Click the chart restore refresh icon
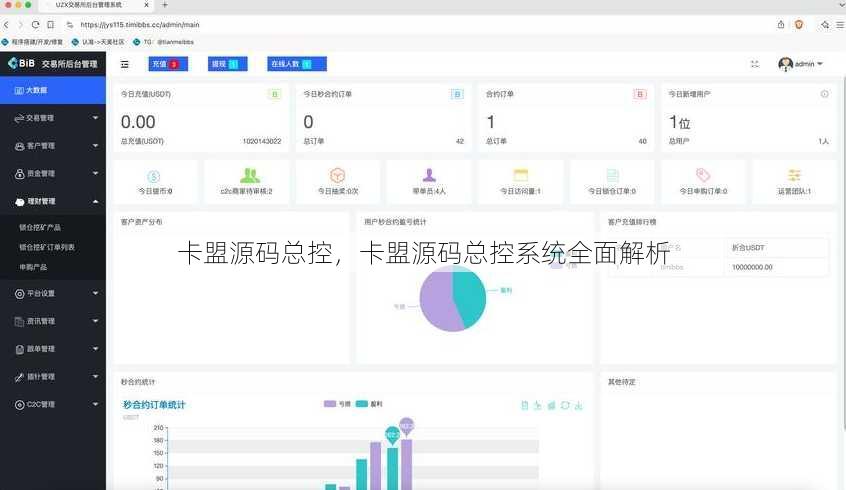This screenshot has height=490, width=846. 565,405
